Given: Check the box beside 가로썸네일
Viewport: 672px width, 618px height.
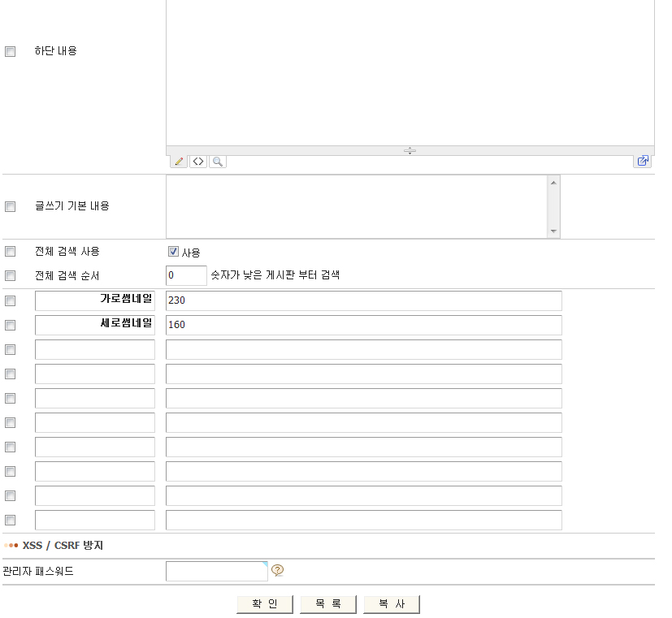Looking at the screenshot, I should [11, 300].
